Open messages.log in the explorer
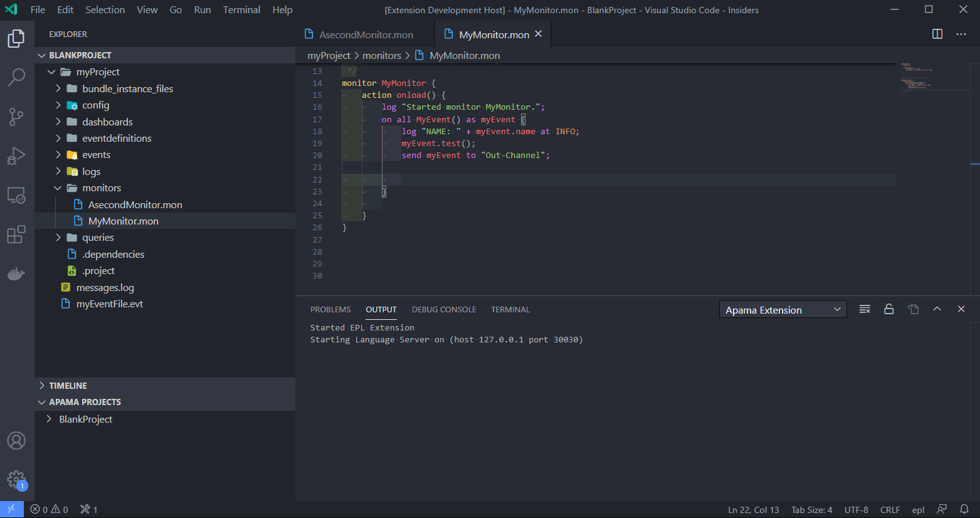Image resolution: width=980 pixels, height=518 pixels. 165,287
